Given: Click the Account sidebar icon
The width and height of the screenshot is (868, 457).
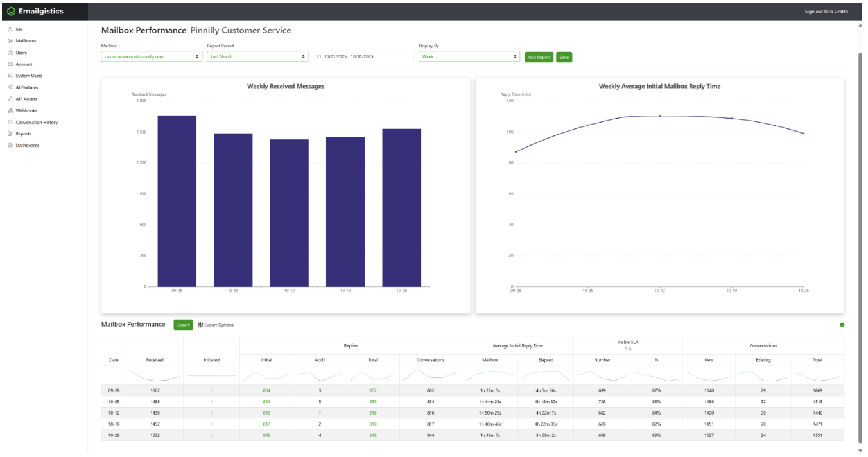Looking at the screenshot, I should click(x=10, y=64).
